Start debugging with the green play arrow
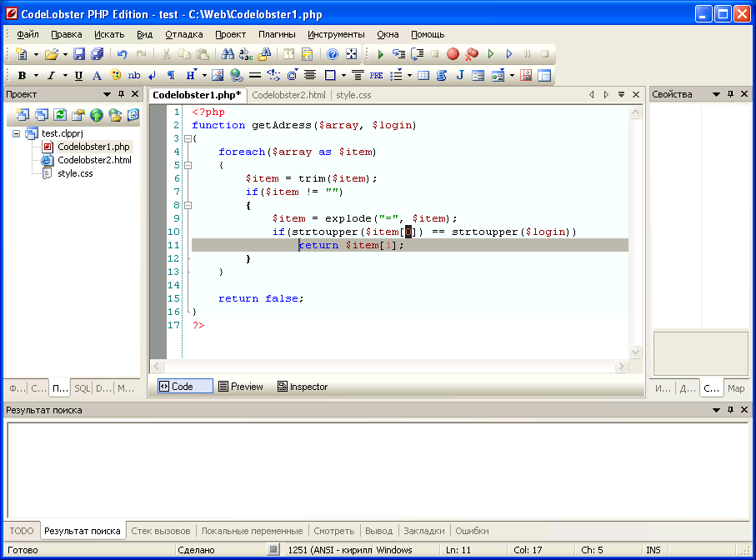This screenshot has width=756, height=560. click(x=380, y=54)
